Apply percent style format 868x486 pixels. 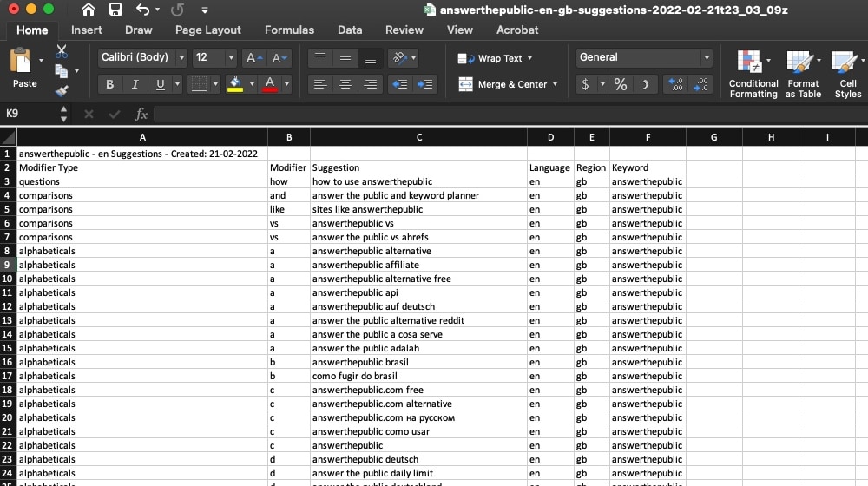pyautogui.click(x=621, y=84)
